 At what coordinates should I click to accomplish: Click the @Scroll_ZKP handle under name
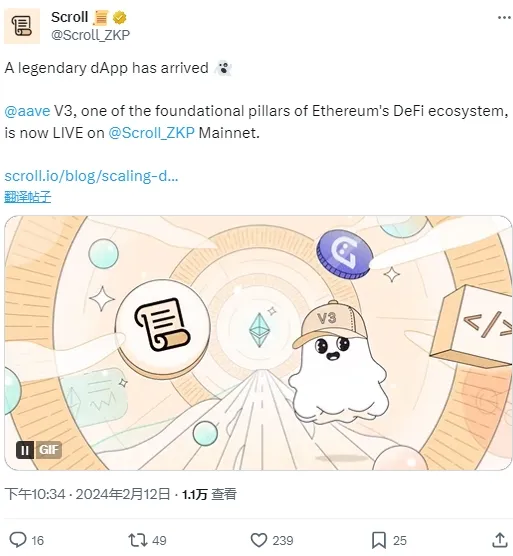pos(90,35)
